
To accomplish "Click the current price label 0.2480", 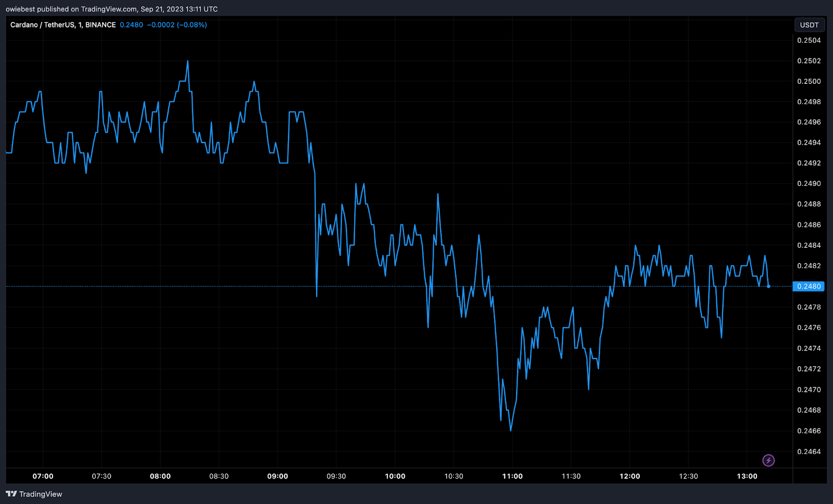I will pos(809,286).
